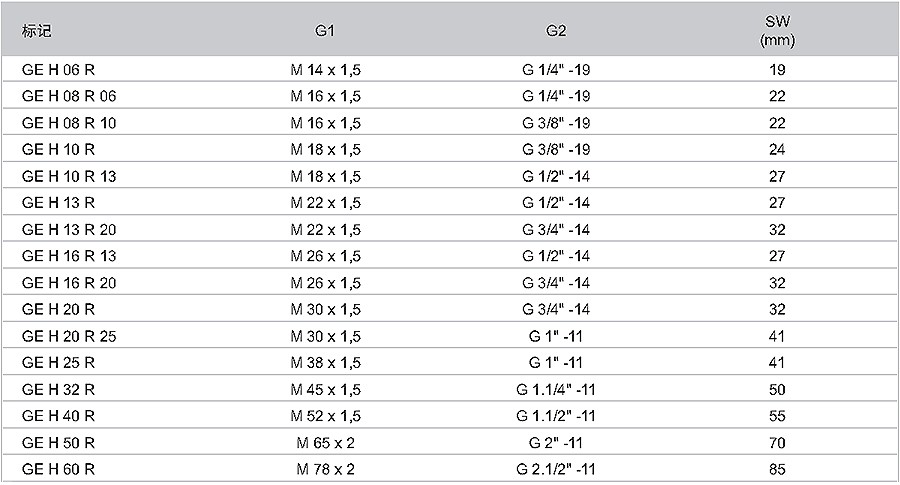
Task: Select the GE H 32 R row label
Action: [58, 390]
